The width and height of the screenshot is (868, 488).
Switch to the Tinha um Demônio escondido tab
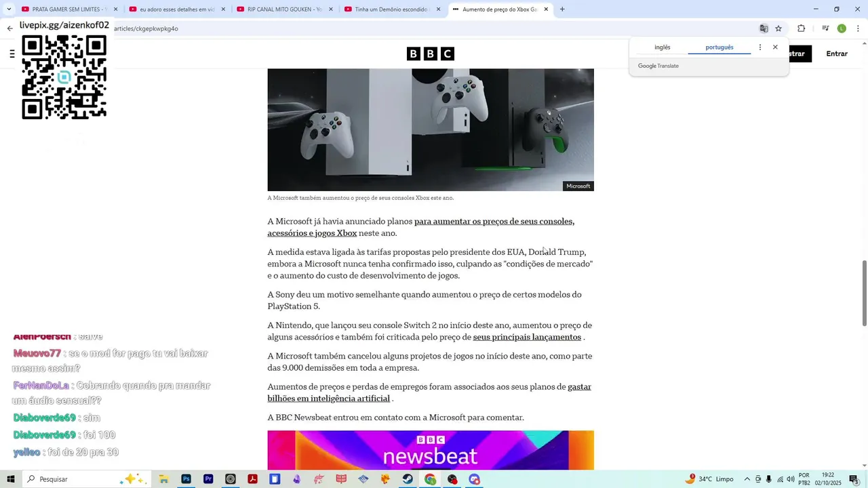392,9
